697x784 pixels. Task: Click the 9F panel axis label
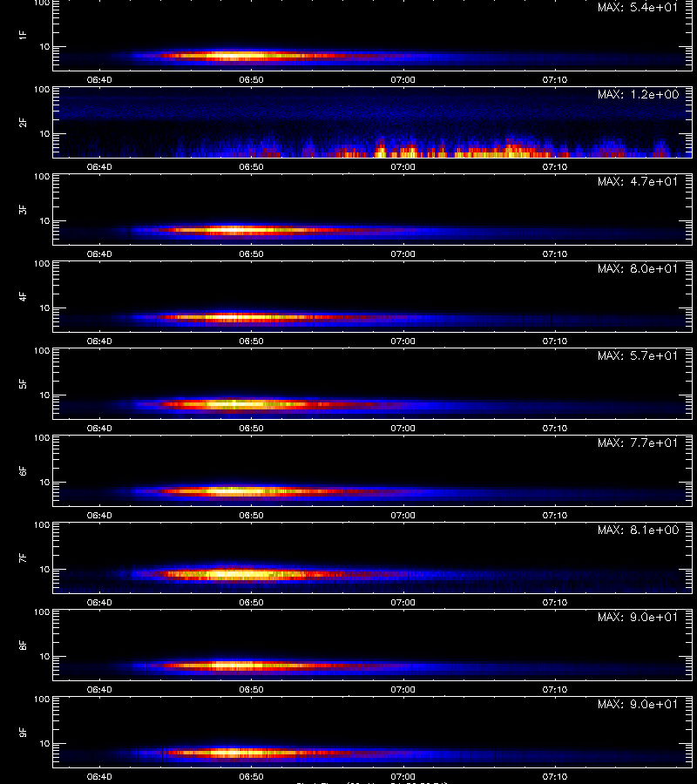(x=23, y=732)
